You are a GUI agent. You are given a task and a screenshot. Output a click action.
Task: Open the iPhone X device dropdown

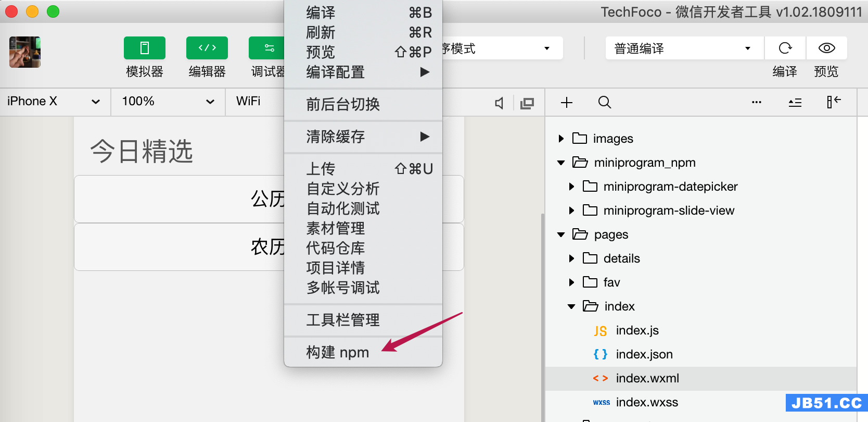[x=55, y=102]
